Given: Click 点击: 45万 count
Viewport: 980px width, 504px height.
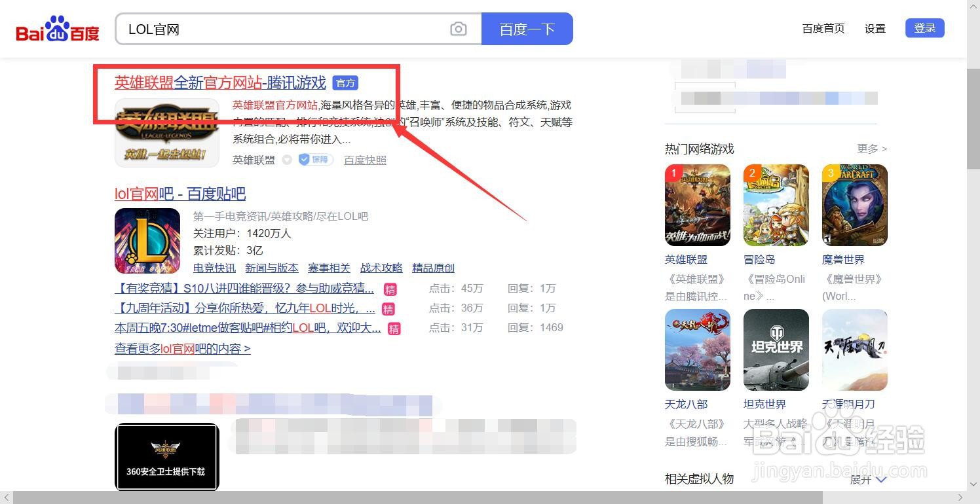Looking at the screenshot, I should pos(456,289).
